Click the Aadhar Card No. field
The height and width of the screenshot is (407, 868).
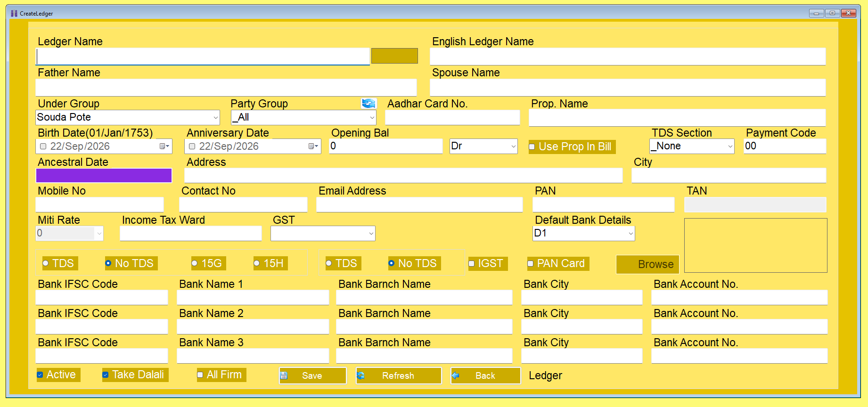tap(452, 117)
